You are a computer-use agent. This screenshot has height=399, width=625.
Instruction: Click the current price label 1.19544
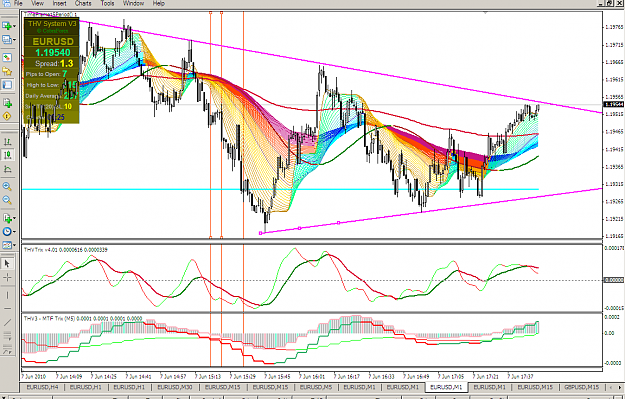[614, 104]
